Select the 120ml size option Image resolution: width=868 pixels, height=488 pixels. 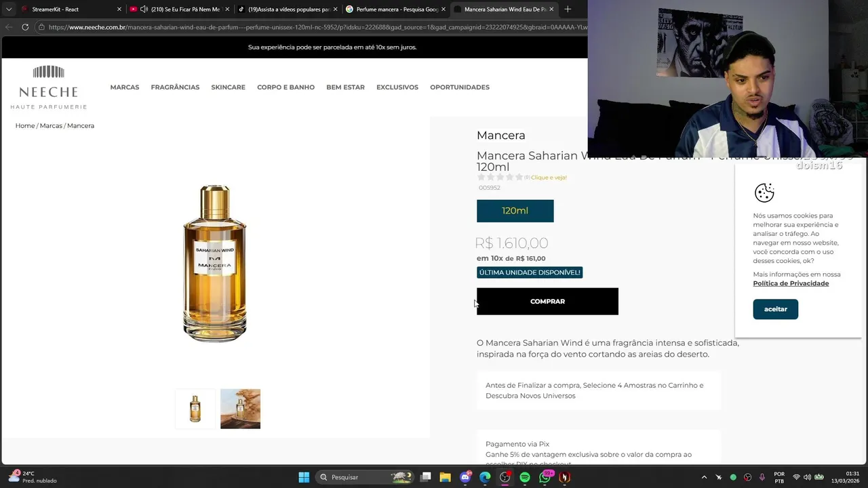click(515, 211)
